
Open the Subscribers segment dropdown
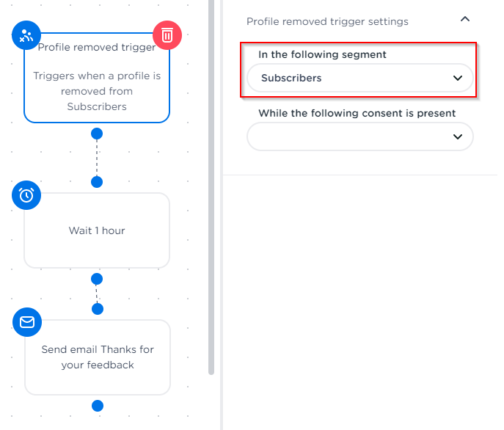pyautogui.click(x=359, y=78)
